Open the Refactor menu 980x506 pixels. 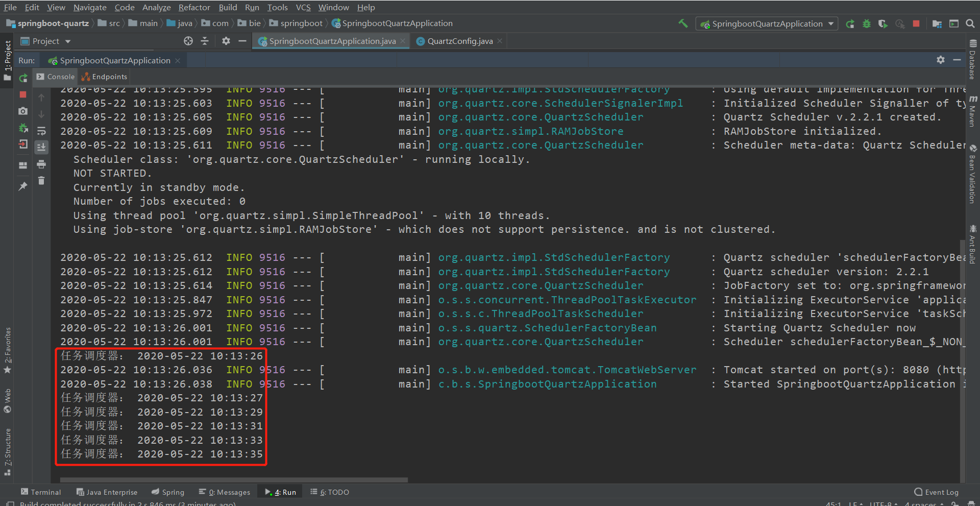click(194, 7)
